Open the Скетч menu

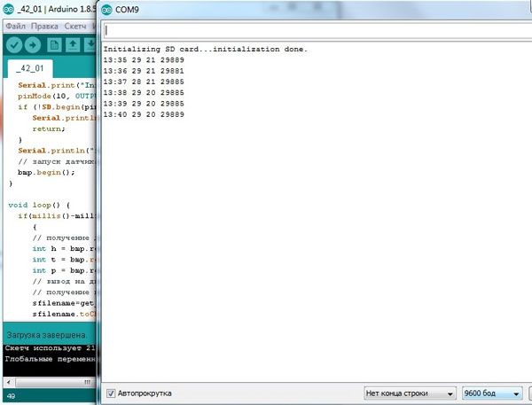click(x=74, y=27)
